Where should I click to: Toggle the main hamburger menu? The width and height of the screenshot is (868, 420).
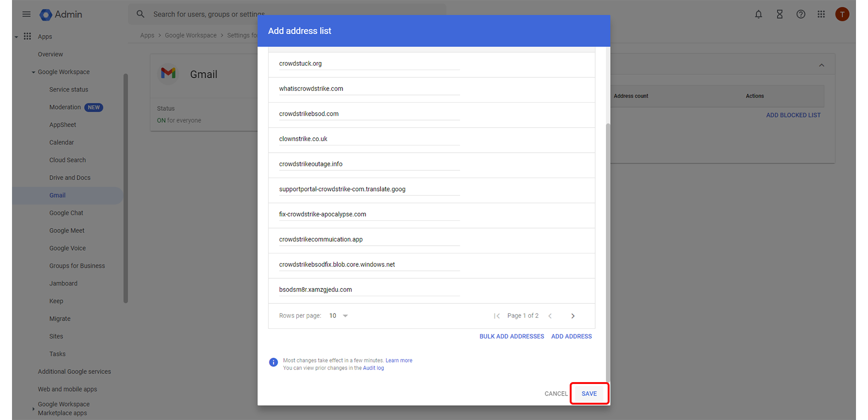point(26,14)
